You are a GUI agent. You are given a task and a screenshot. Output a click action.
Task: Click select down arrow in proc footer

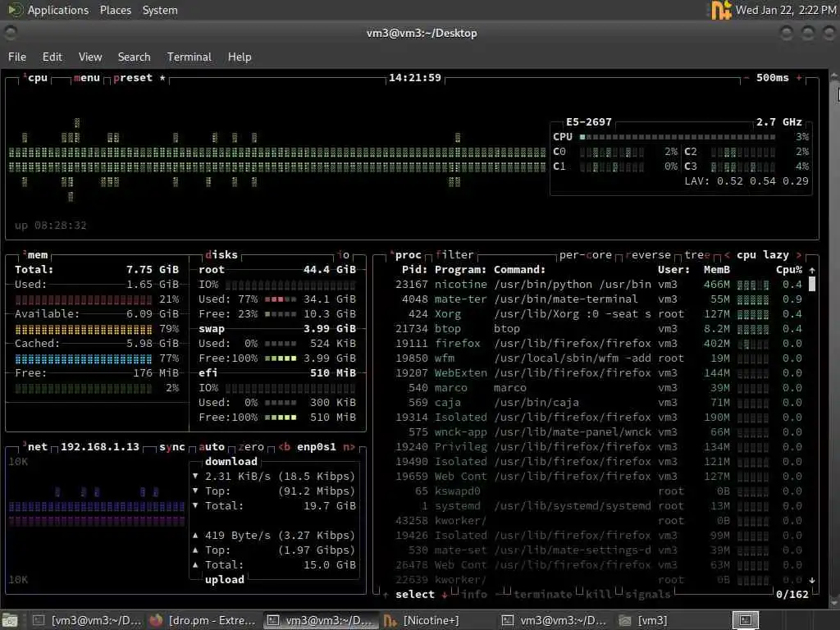tap(445, 595)
